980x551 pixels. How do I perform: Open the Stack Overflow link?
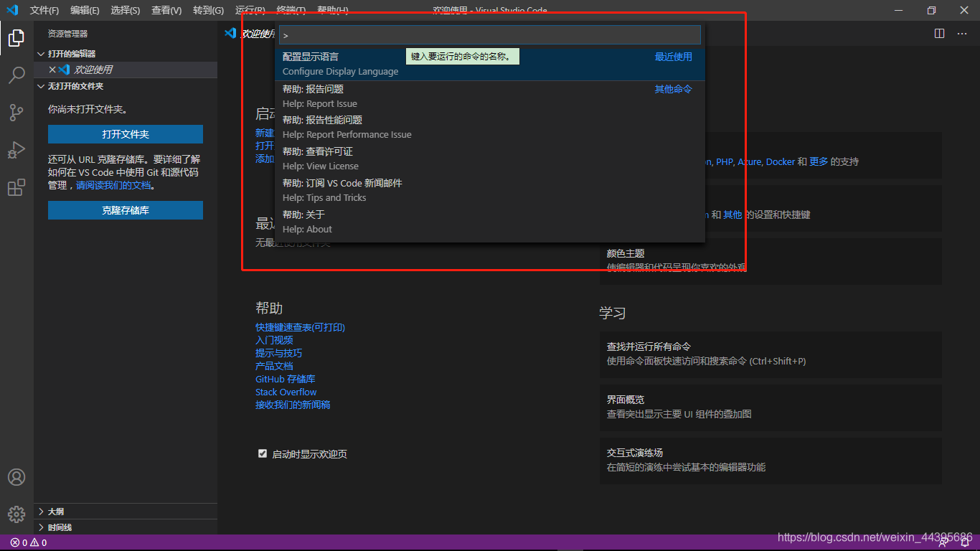tap(286, 392)
